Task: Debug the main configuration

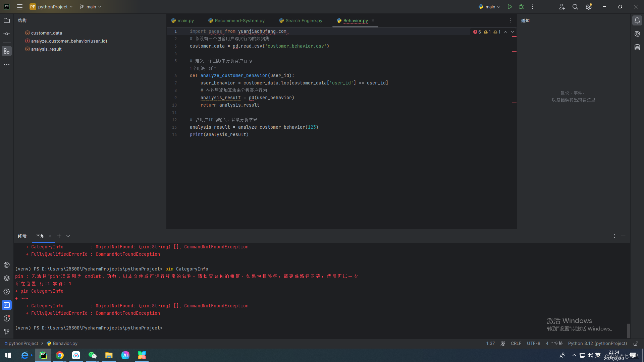Action: 521,7
